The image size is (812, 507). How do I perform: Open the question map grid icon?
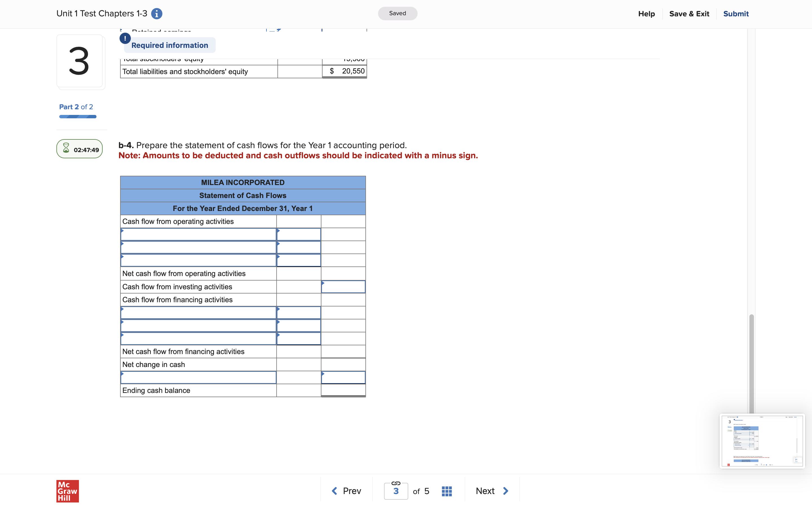tap(446, 491)
